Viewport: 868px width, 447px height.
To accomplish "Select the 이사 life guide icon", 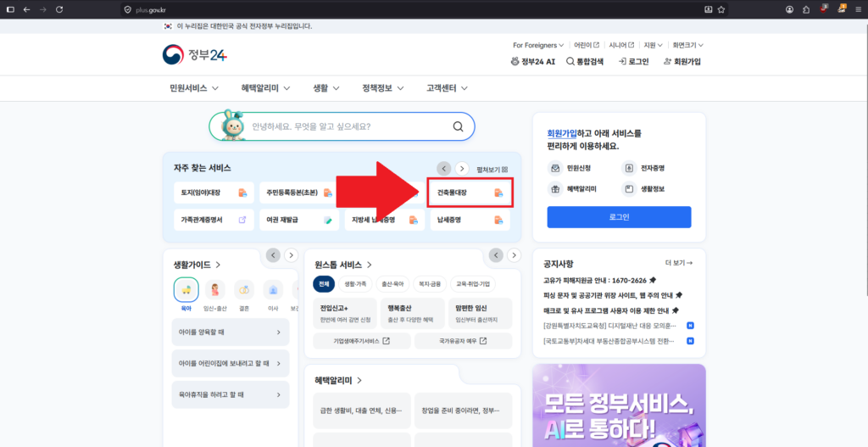I will [273, 290].
